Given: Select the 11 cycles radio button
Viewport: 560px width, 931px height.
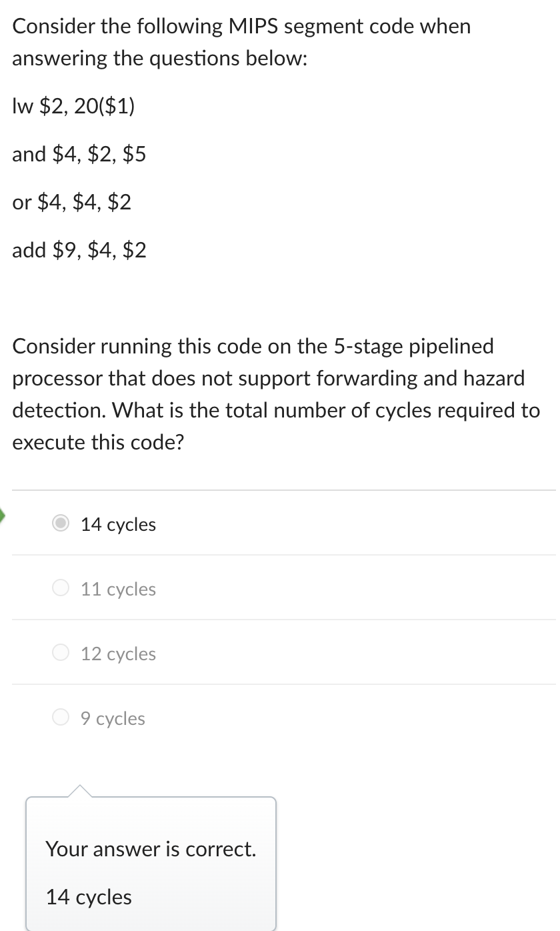Looking at the screenshot, I should click(61, 589).
